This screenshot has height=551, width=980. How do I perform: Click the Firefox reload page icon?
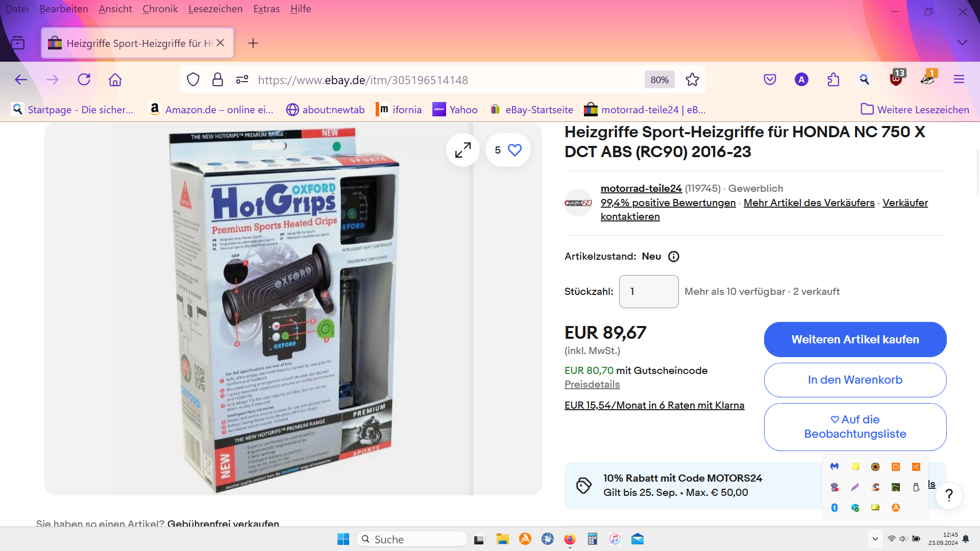click(x=84, y=80)
